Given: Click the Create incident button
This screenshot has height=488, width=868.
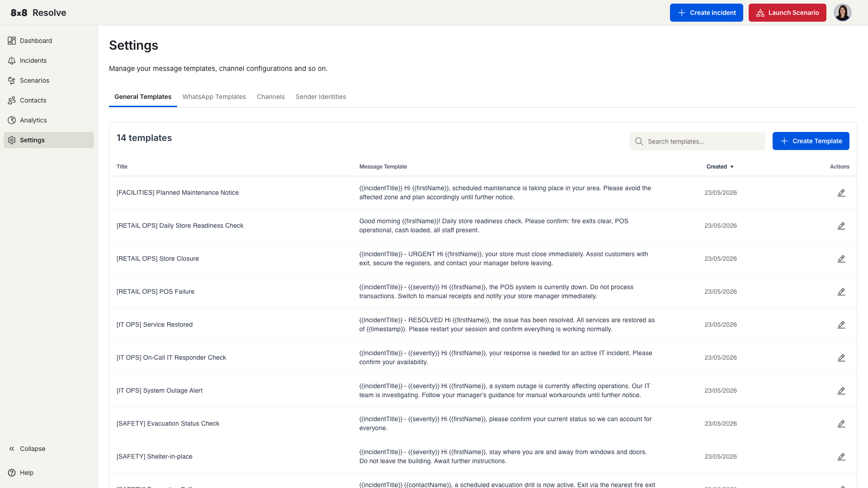Looking at the screenshot, I should point(706,13).
